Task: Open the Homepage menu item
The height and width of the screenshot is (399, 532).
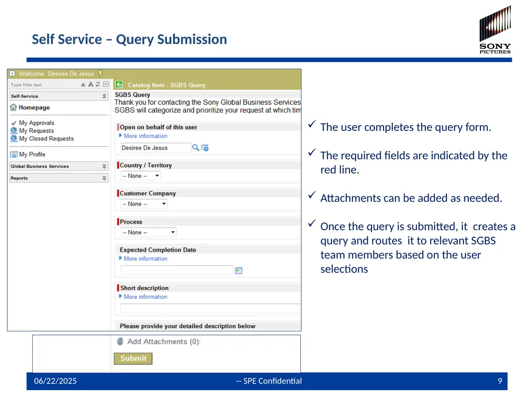Action: tap(34, 108)
